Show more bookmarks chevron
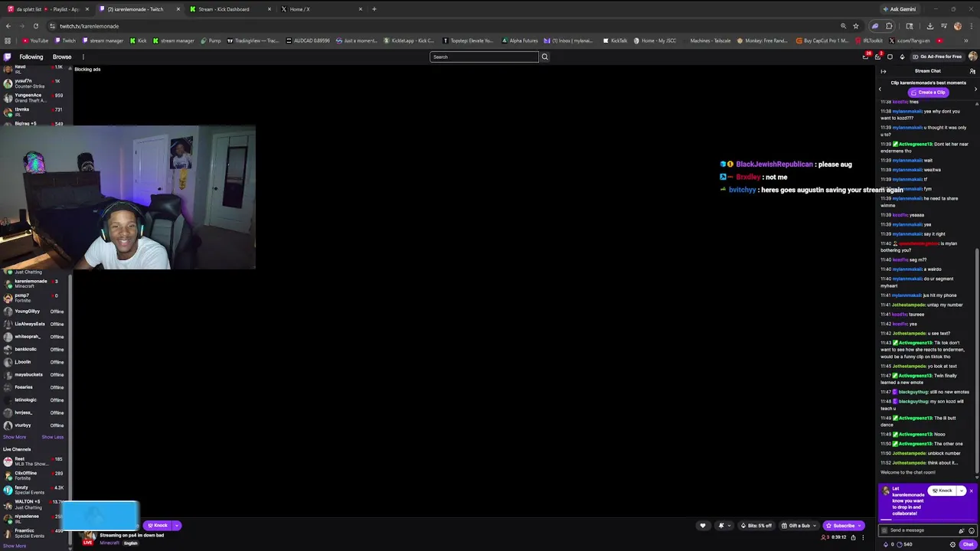The height and width of the screenshot is (551, 980). (x=966, y=41)
